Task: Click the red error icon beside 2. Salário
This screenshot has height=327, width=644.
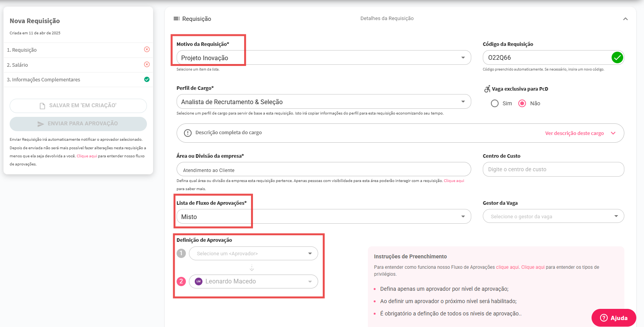Action: 147,64
